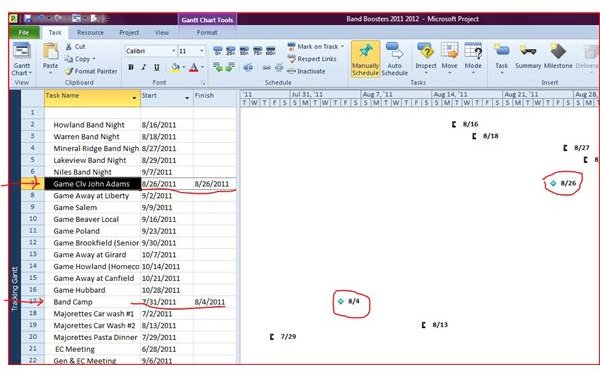The width and height of the screenshot is (600, 370).
Task: Select the 8/4 Band Camp milestone marker
Action: click(x=341, y=302)
